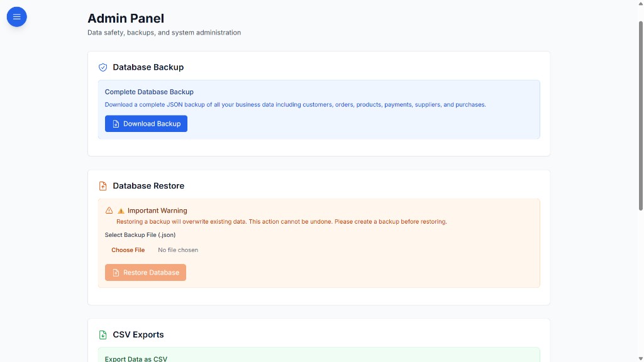This screenshot has width=644, height=362.
Task: Click the JSON backup description text
Action: click(296, 105)
